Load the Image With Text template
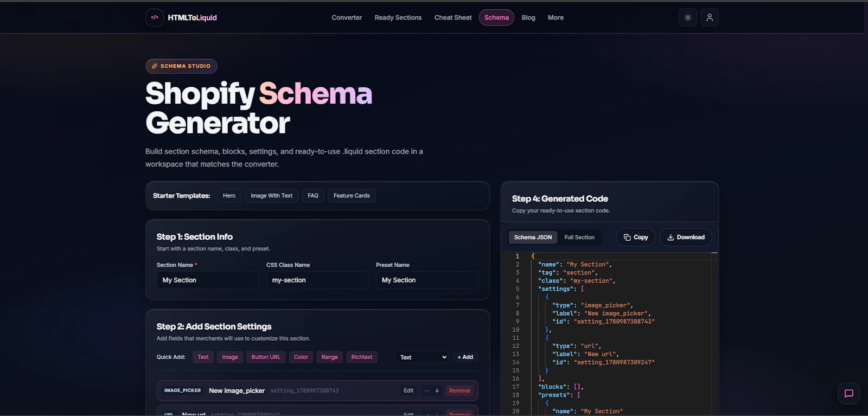The image size is (868, 416). (271, 196)
